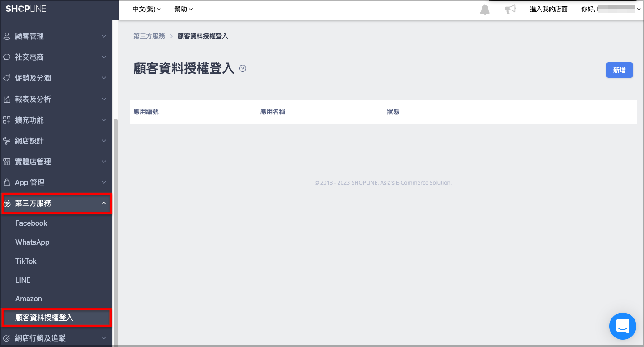Click the 顧客管理 person icon
Screen dimensions: 644x347
point(7,36)
